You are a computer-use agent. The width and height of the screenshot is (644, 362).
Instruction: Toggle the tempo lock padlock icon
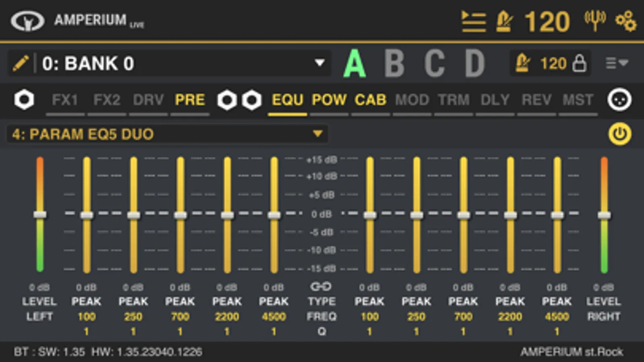(x=579, y=63)
